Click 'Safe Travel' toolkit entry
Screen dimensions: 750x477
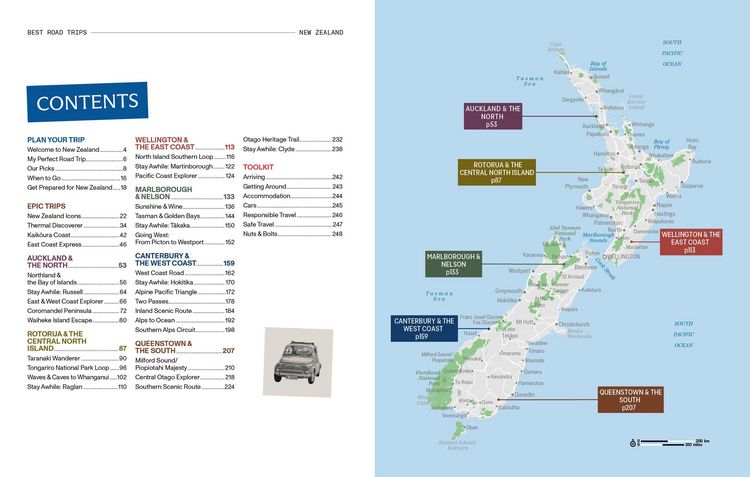click(293, 224)
